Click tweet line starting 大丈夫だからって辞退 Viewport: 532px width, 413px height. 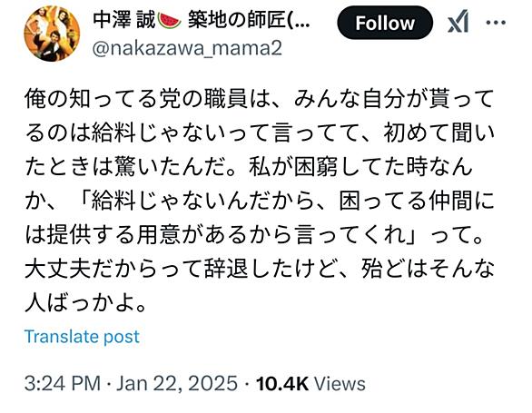pyautogui.click(x=260, y=269)
